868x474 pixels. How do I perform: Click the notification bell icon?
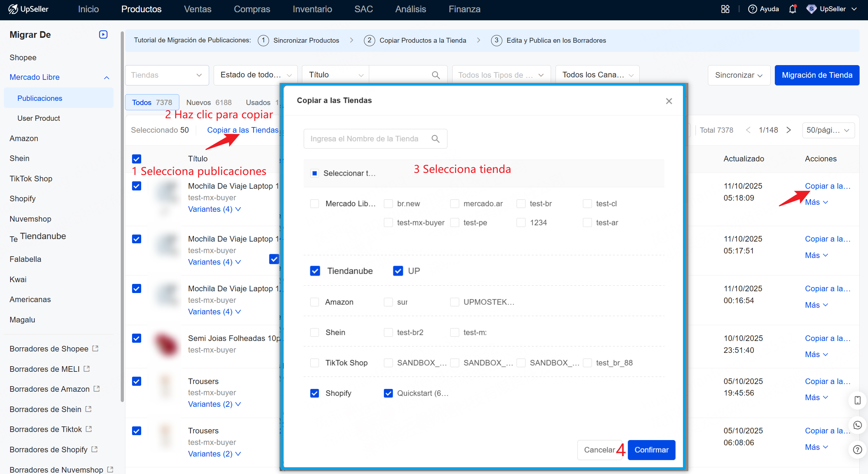(x=792, y=9)
